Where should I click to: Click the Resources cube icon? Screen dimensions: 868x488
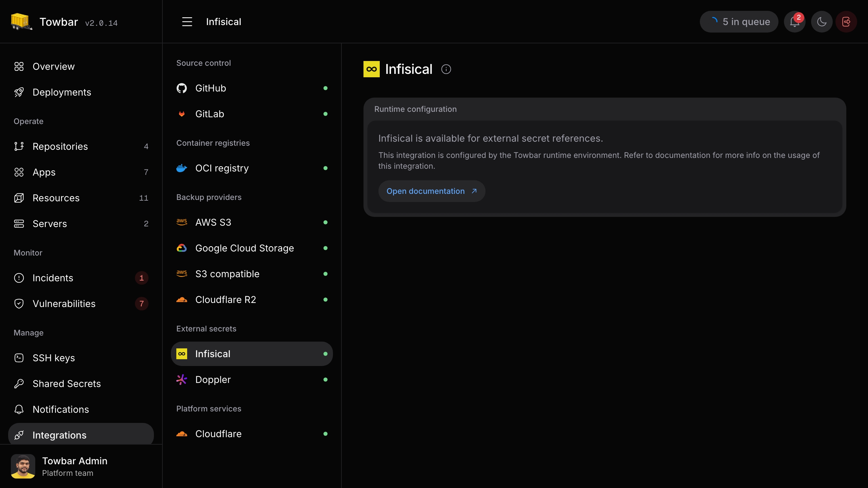19,198
